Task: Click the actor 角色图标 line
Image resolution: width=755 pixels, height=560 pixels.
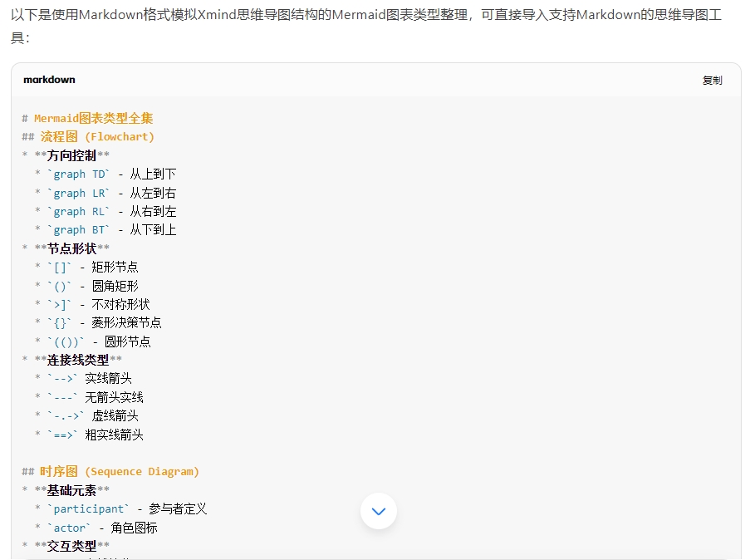Action: point(96,528)
